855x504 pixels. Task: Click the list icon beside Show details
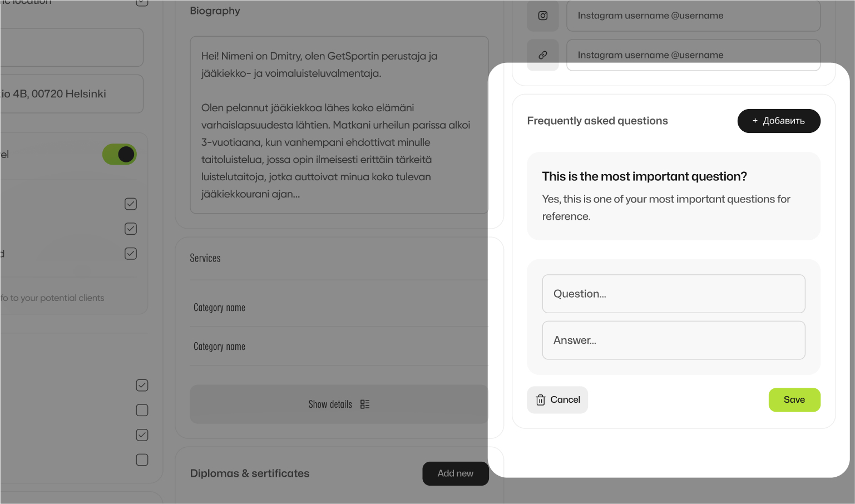[x=365, y=404]
